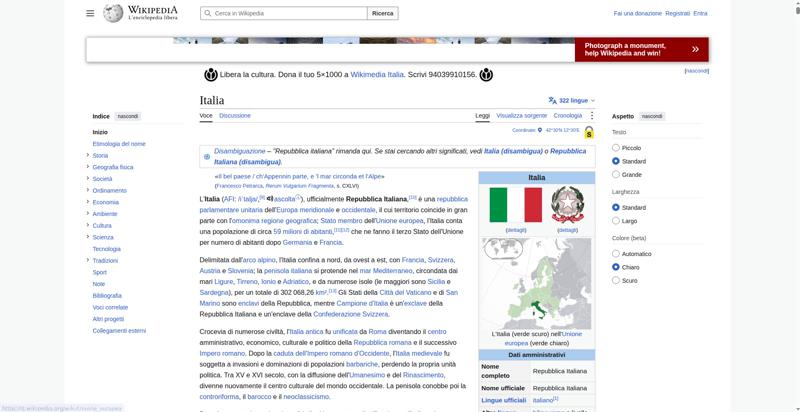Select Standard width option
800x412 pixels.
pos(616,208)
